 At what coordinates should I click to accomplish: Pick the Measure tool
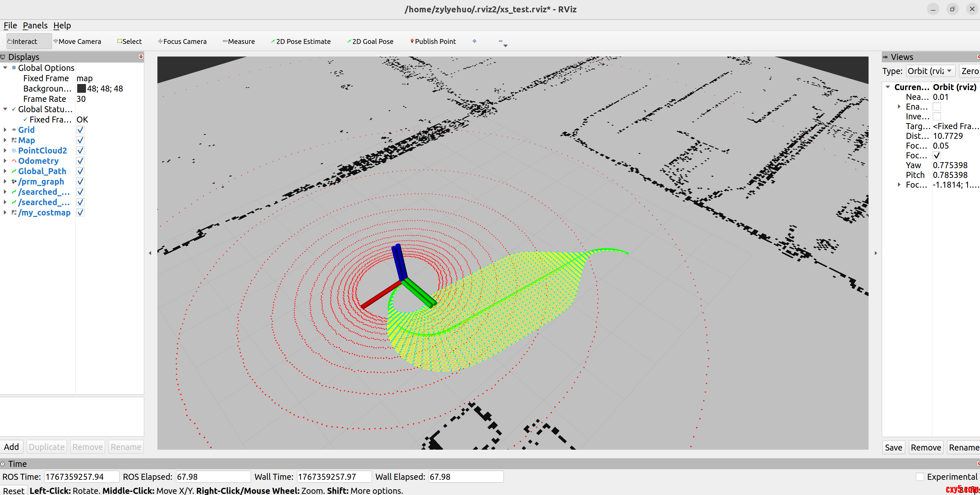[238, 41]
